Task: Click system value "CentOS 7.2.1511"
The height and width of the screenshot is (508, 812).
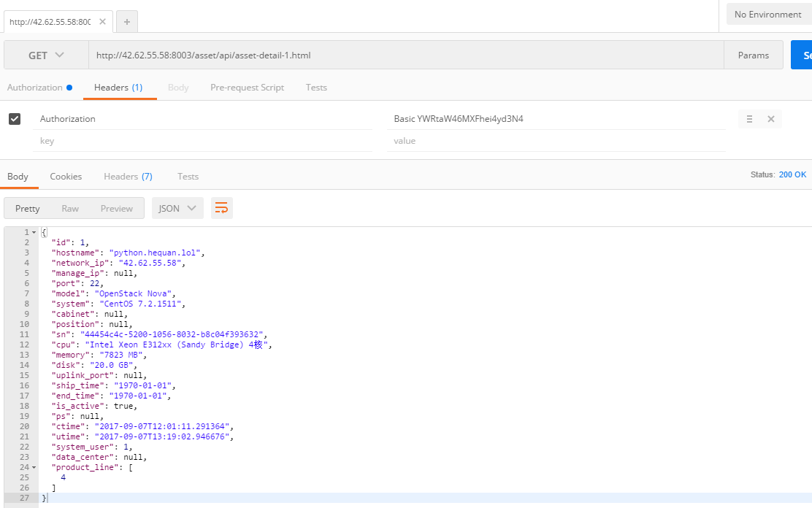Action: tap(139, 304)
